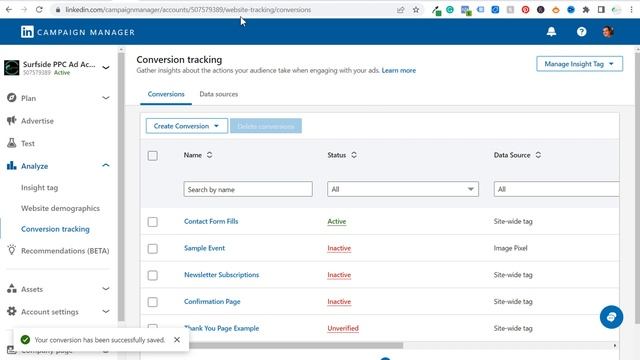Screen dimensions: 640x360
Task: Open the Status filter dropdown
Action: pos(403,189)
